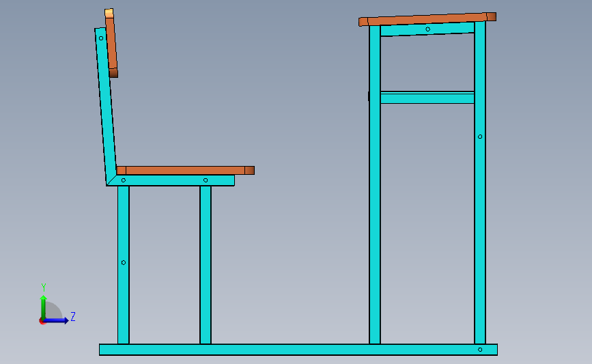Select the slanted cyan chair back post

pos(106,106)
